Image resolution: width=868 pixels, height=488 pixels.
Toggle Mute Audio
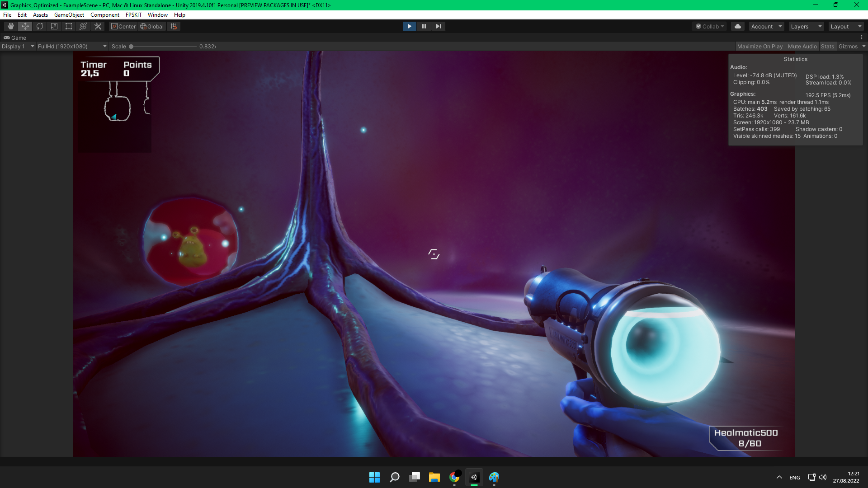pyautogui.click(x=802, y=46)
